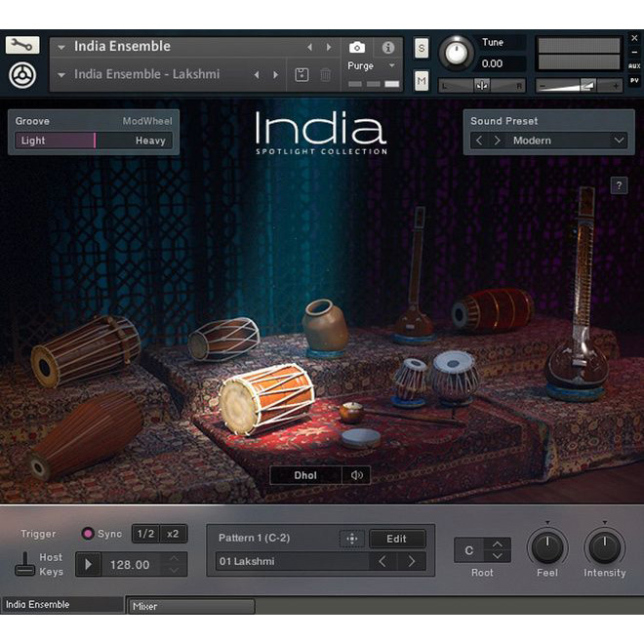Switch to the Mixer tab
Screen dimensions: 644x644
pos(192,606)
